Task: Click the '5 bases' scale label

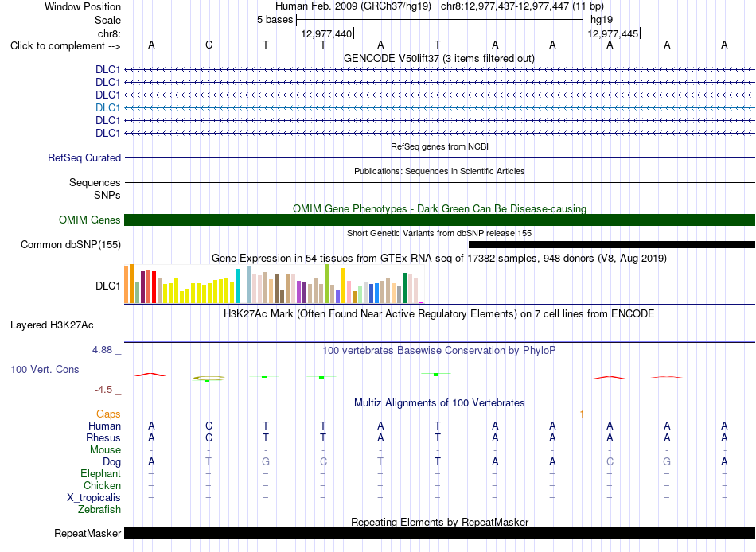Action: point(275,20)
